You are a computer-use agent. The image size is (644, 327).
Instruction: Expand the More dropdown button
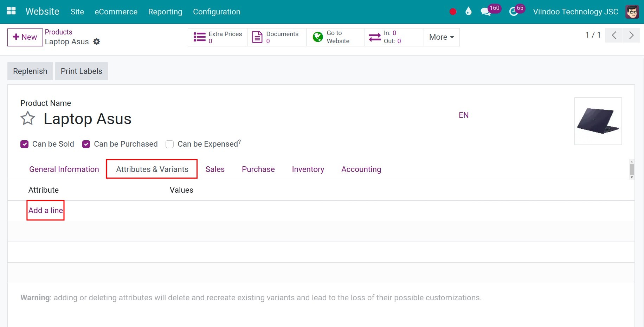coord(442,37)
